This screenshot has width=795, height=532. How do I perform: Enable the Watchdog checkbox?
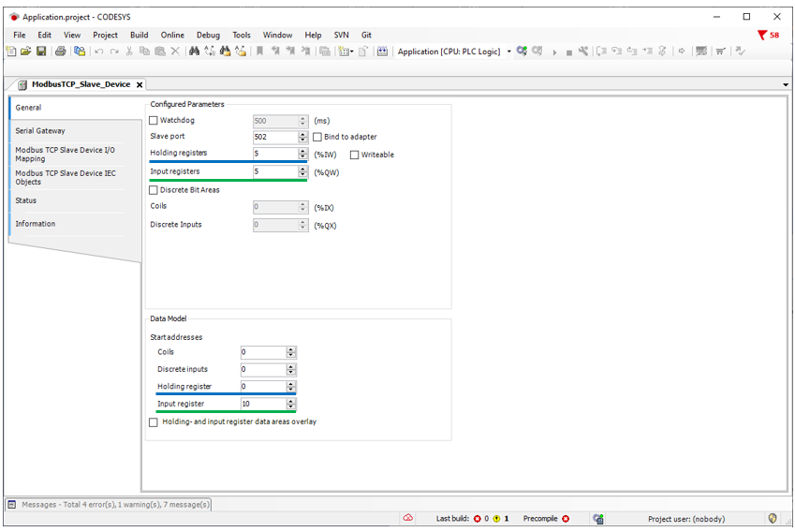point(155,121)
